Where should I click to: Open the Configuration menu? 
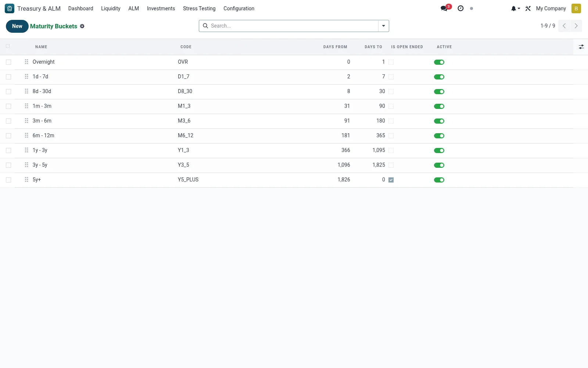click(x=239, y=8)
